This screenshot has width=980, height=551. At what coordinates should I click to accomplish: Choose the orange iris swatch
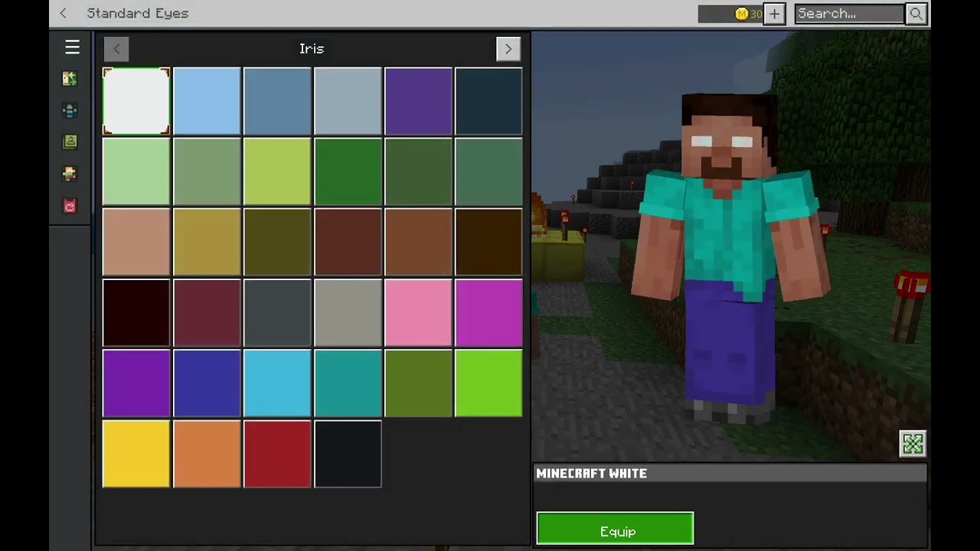click(207, 453)
